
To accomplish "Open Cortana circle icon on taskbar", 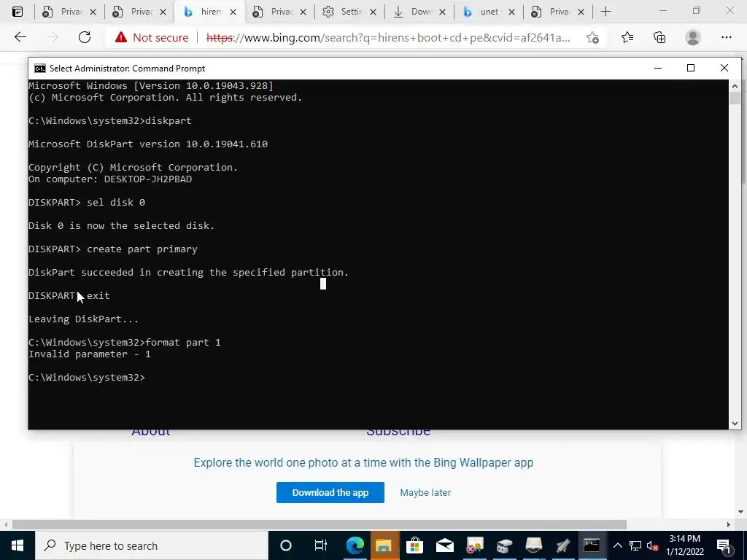I will click(x=286, y=545).
